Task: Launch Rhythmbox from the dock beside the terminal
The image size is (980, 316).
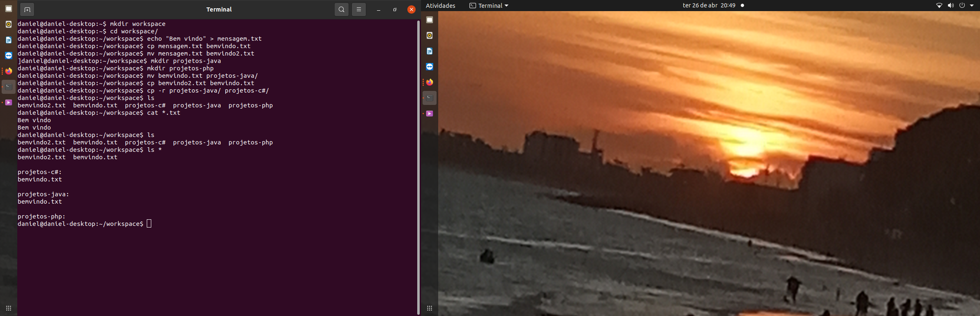Action: coord(9,24)
